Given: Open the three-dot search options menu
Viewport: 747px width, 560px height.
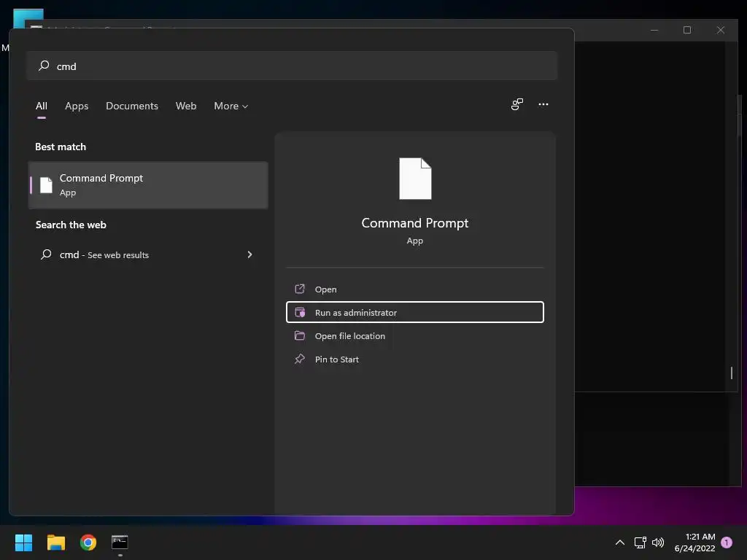Looking at the screenshot, I should coord(543,104).
